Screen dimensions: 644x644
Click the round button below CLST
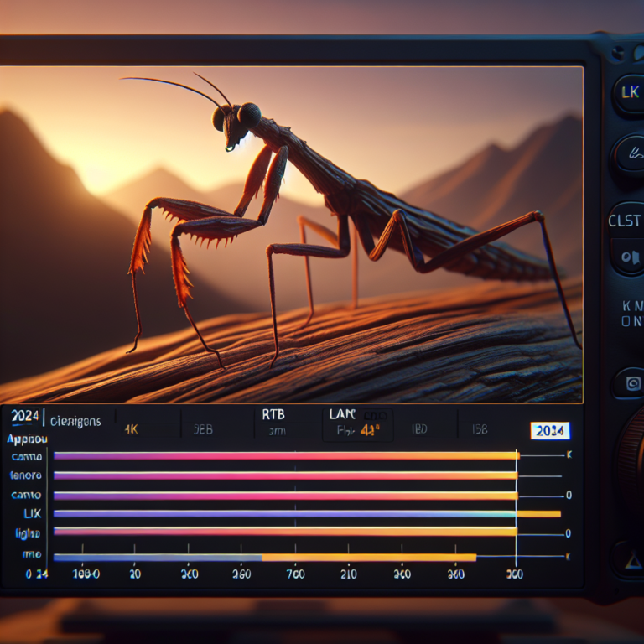[x=630, y=257]
